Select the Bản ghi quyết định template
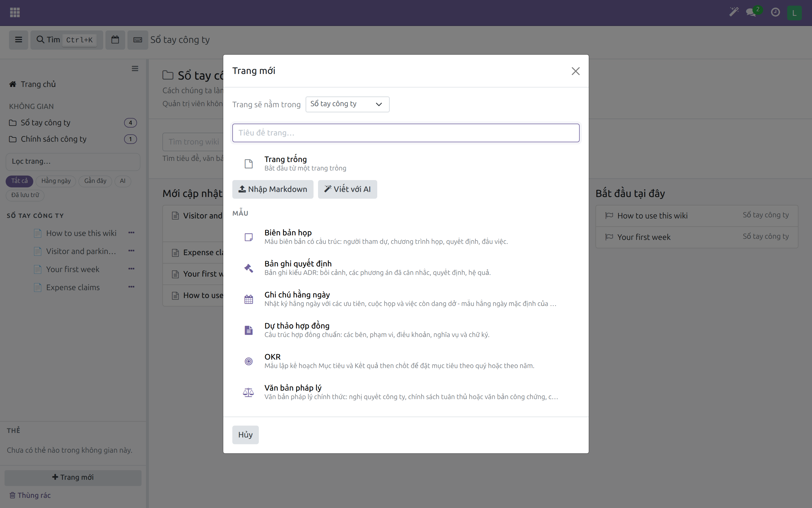 406,268
